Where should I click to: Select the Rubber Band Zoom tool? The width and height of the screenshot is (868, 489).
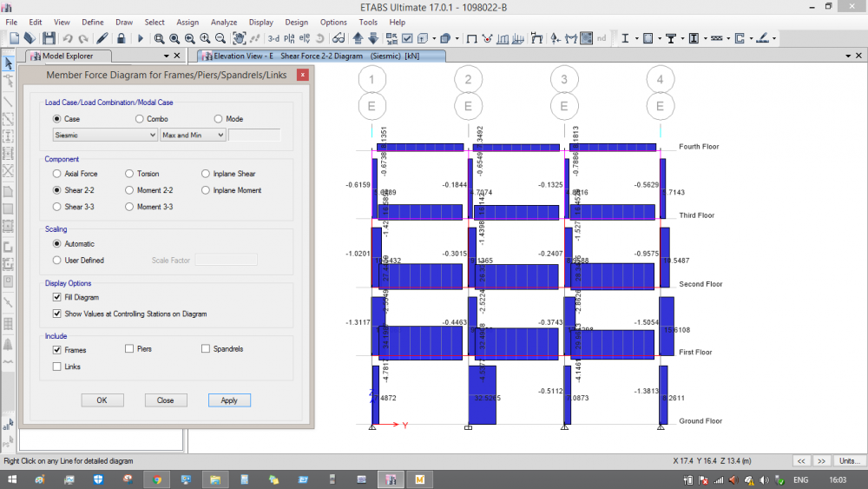(x=159, y=38)
